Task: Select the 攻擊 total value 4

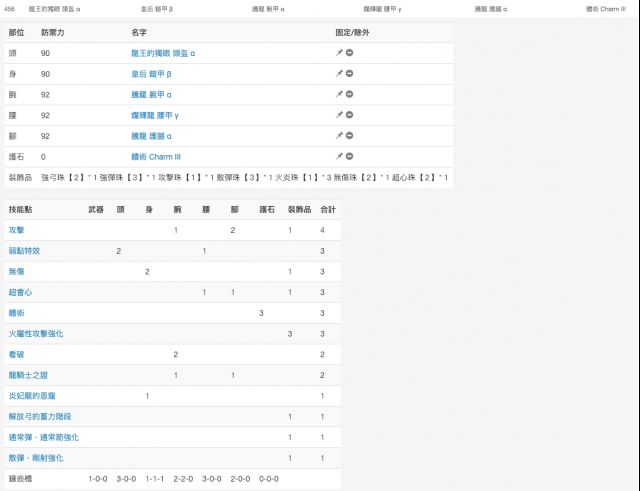Action: pyautogui.click(x=322, y=230)
